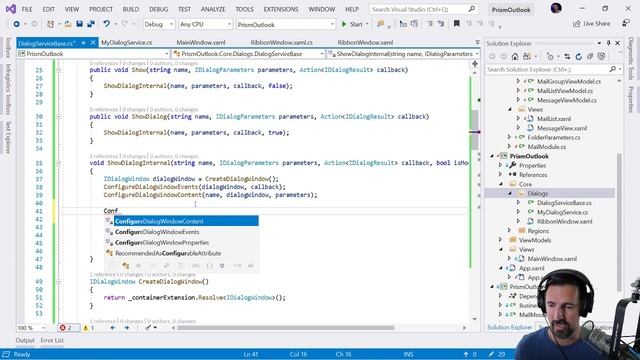This screenshot has width=640, height=360.
Task: Open the Properties side tab
Action: [x=631, y=99]
